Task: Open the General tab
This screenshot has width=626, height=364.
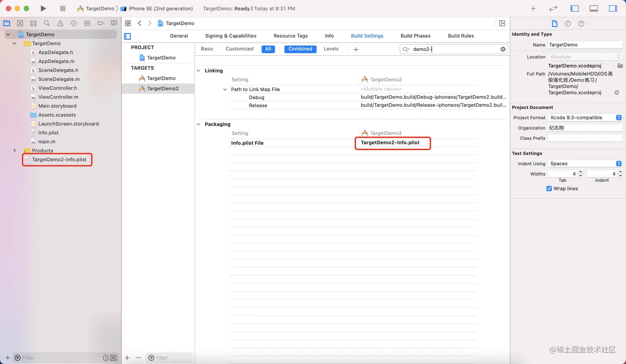Action: (x=179, y=36)
